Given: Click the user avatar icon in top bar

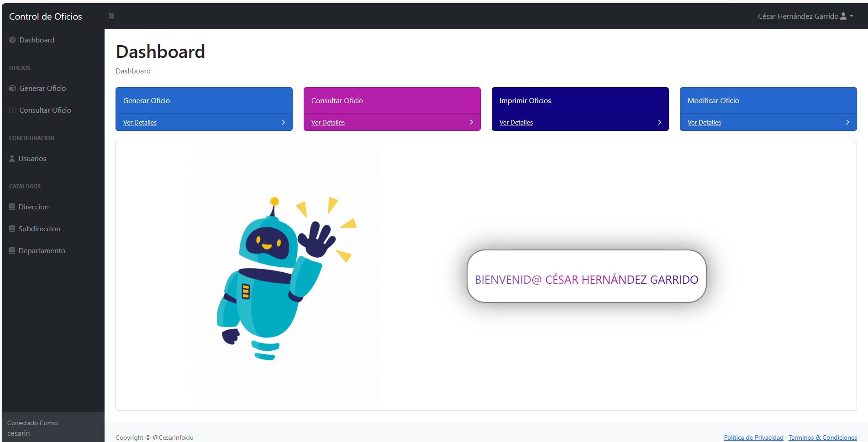Looking at the screenshot, I should tap(843, 16).
